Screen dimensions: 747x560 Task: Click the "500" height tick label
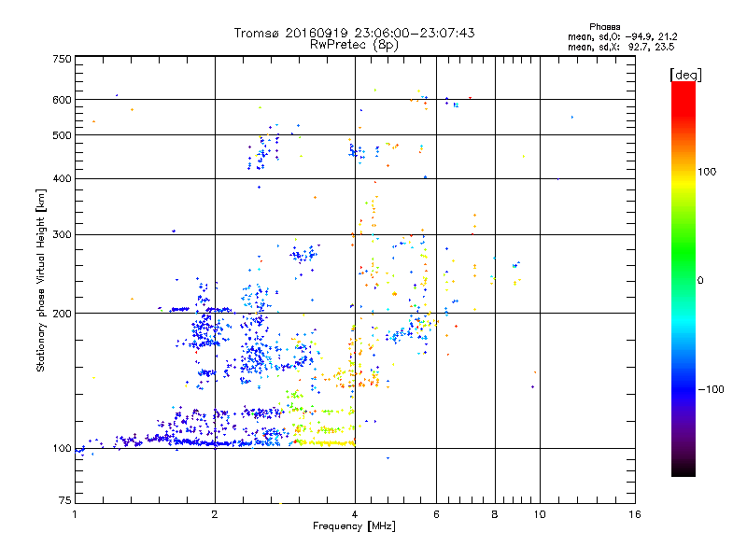tap(62, 135)
